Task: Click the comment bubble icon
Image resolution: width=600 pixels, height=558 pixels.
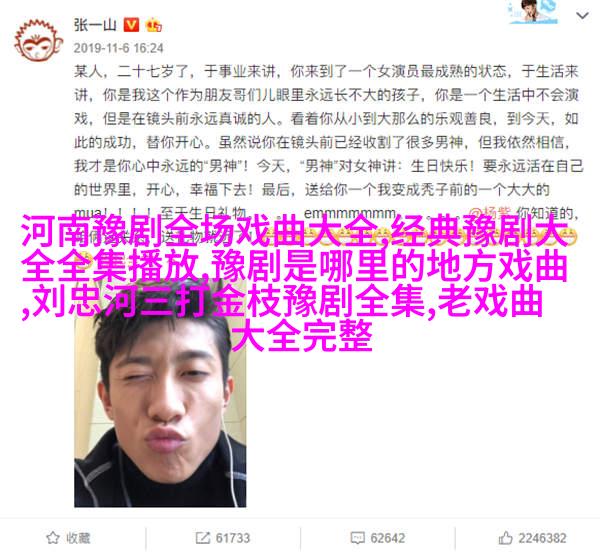Action: click(x=357, y=538)
